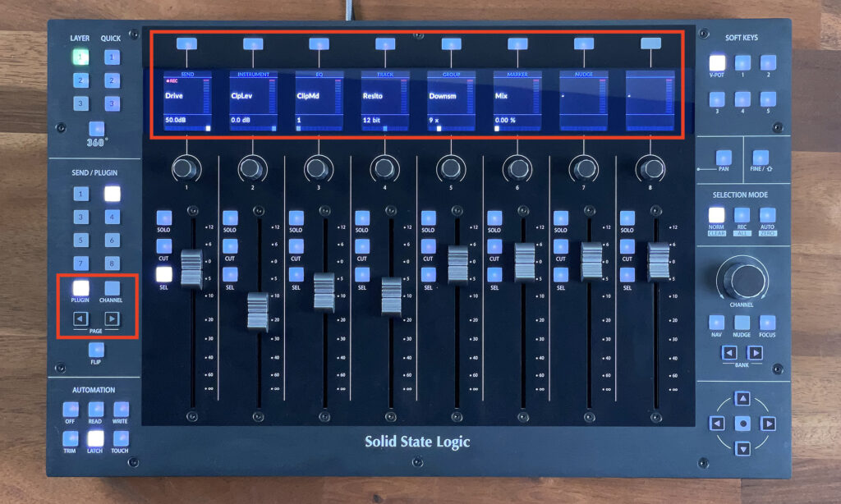The height and width of the screenshot is (504, 841).
Task: Tap the key above the MARKER display
Action: pyautogui.click(x=517, y=44)
